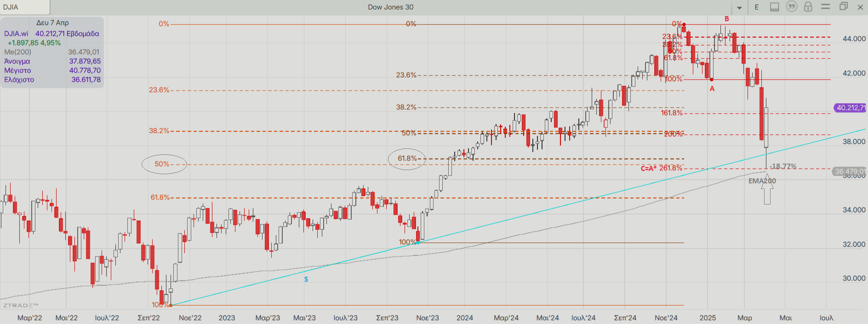This screenshot has width=868, height=324.
Task: Click the 'E' period selector button
Action: pyautogui.click(x=757, y=7)
